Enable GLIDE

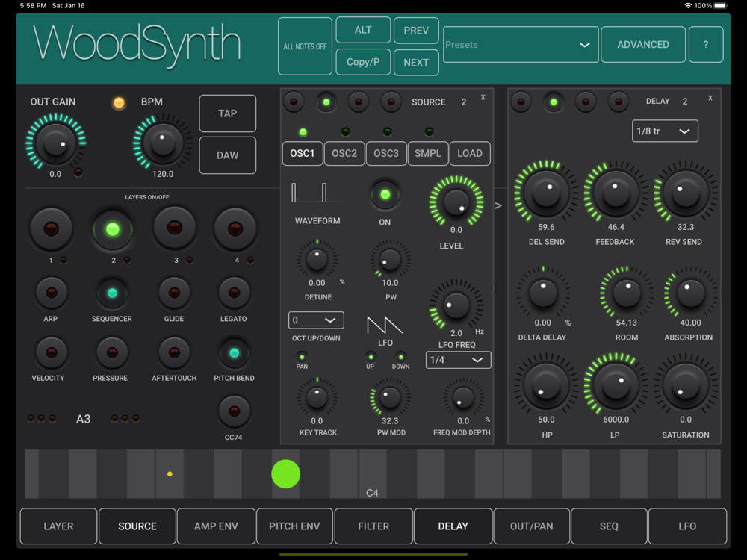(x=174, y=293)
